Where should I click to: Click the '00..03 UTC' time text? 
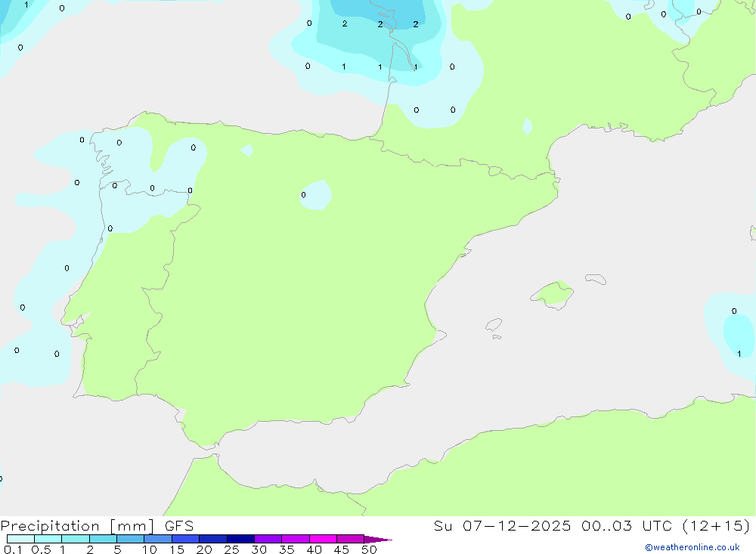(627, 526)
